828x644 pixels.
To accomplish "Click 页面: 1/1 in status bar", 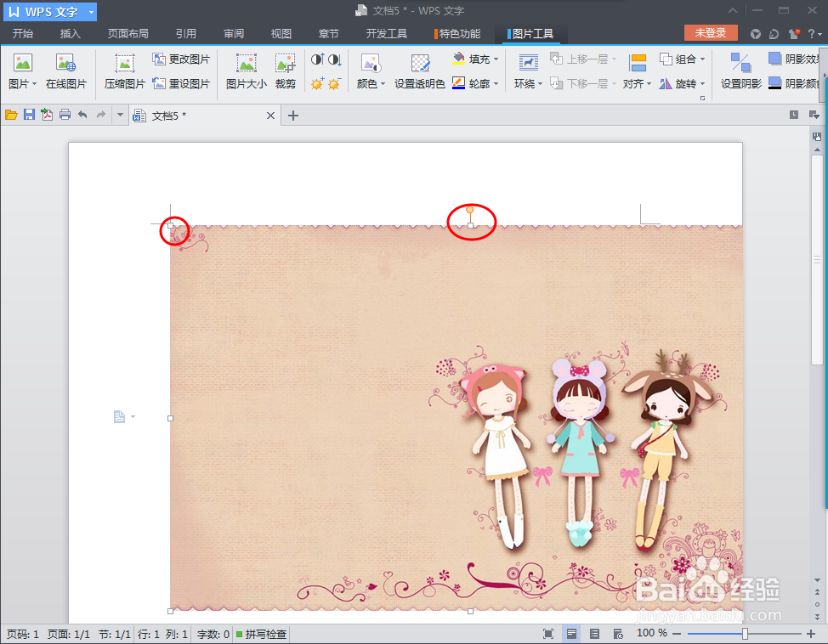I will pyautogui.click(x=69, y=634).
